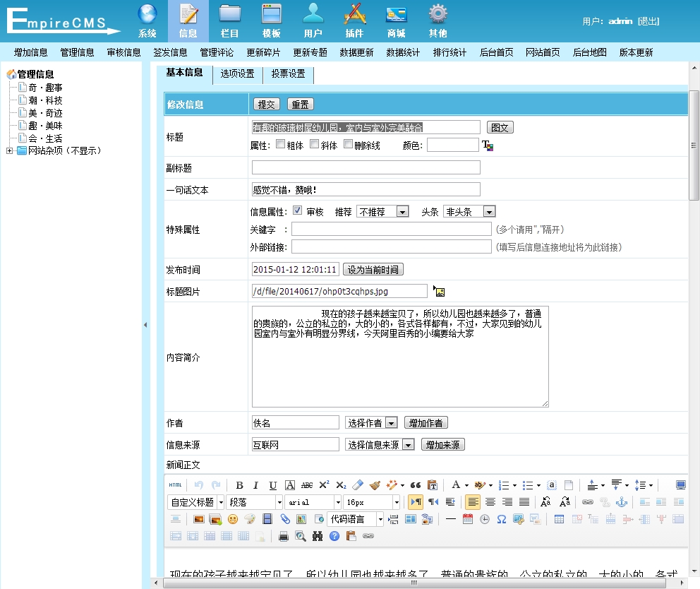Open the title color picker icon

[488, 145]
